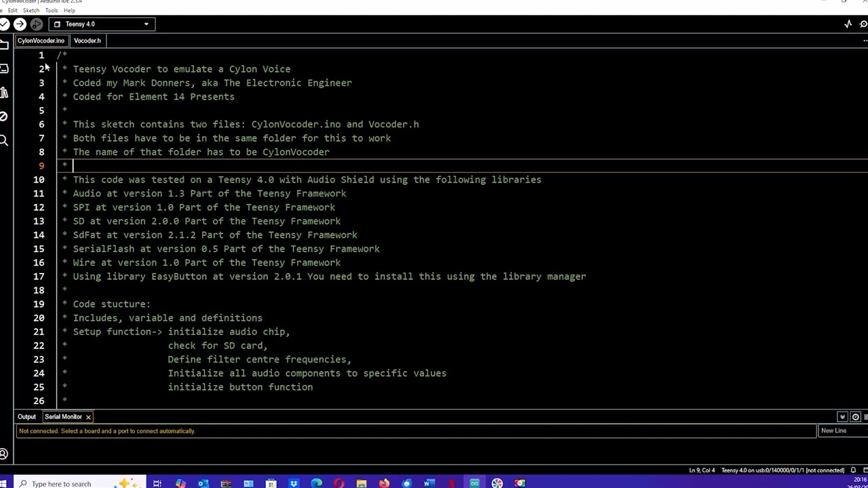Click line 10 'This code was tested' comment
This screenshot has width=868, height=488.
[307, 180]
